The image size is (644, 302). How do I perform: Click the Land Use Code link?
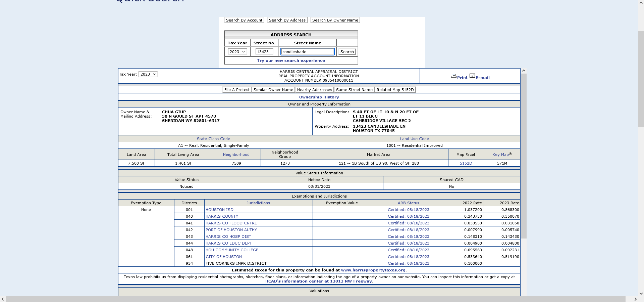[x=414, y=139]
